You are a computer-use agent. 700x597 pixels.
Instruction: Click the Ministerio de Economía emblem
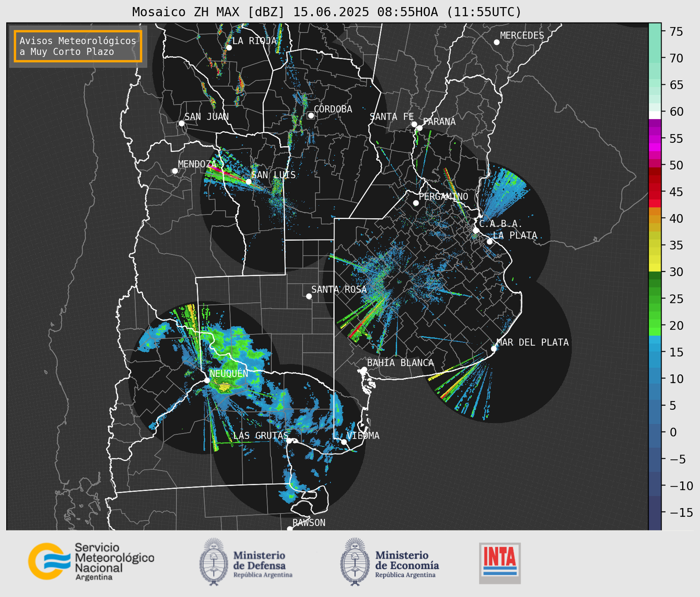point(355,562)
